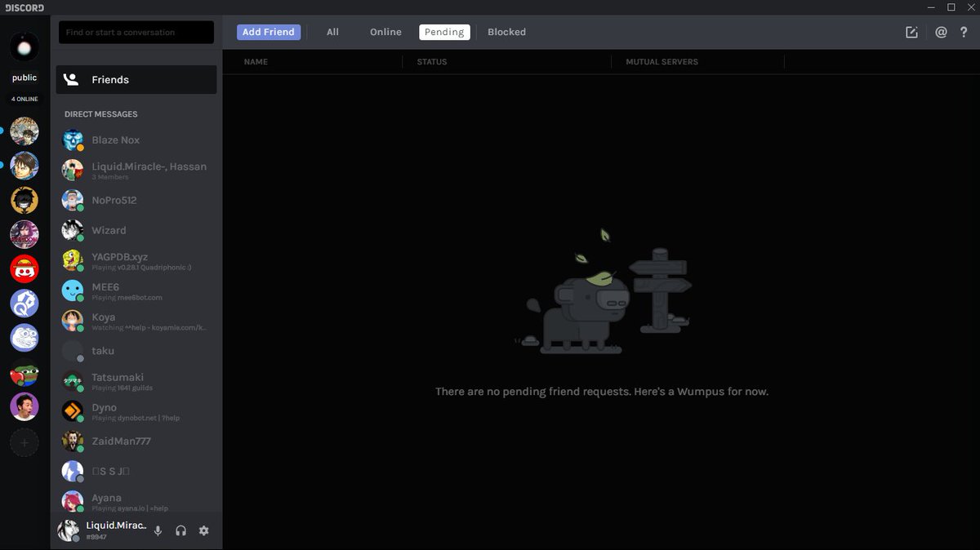
Task: Click own user avatar at bottom
Action: (x=68, y=530)
